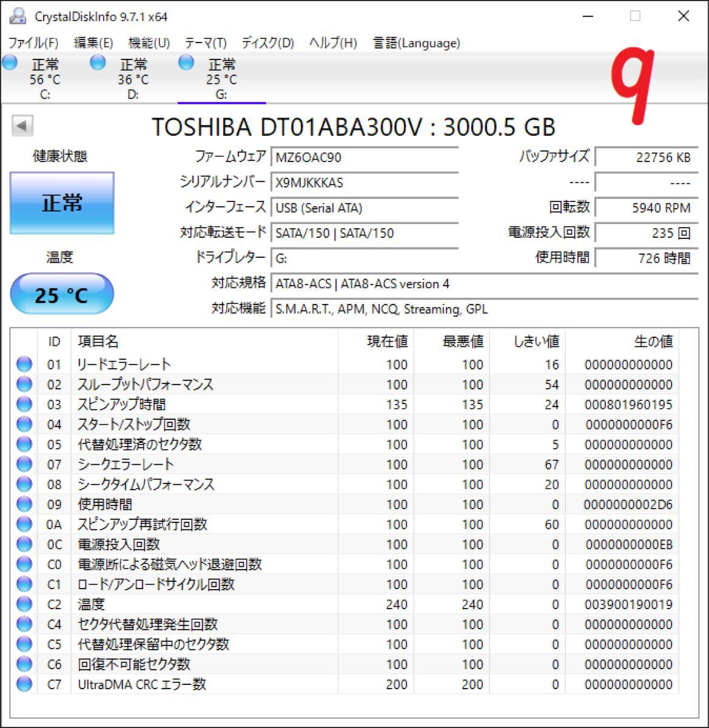Screen dimensions: 709x728
Task: Click status orb for シークエラーレート row
Action: [x=24, y=465]
